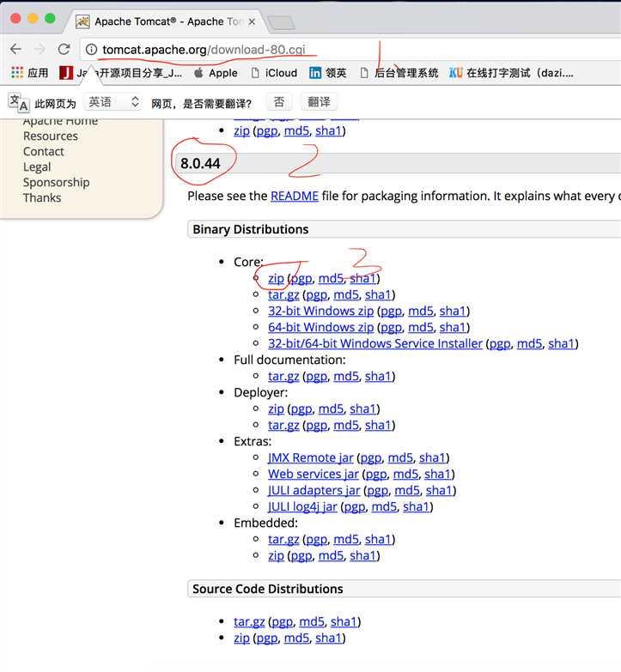621x672 pixels.
Task: Open the 英语 language dropdown
Action: (113, 102)
